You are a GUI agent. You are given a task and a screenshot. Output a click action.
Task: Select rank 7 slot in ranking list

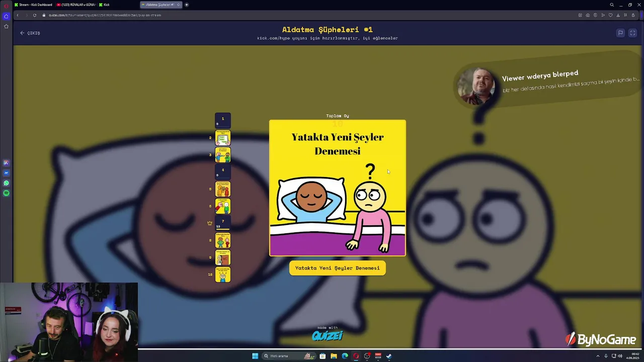[223, 223]
